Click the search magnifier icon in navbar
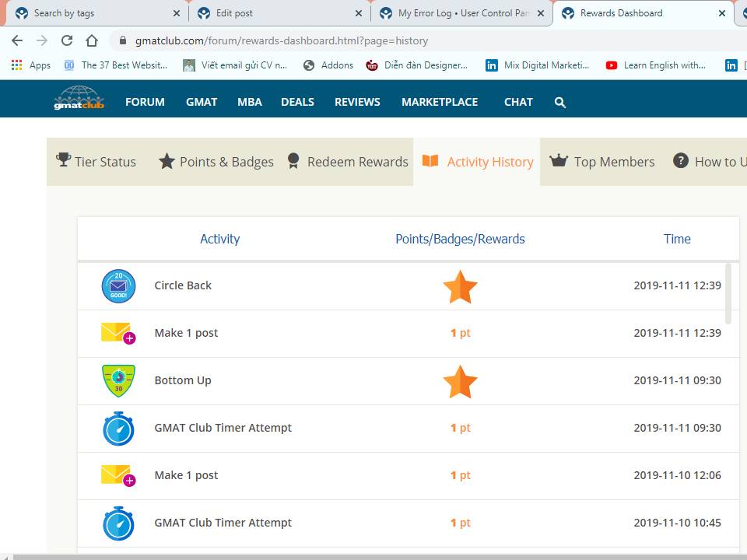This screenshot has height=560, width=747. coord(560,102)
